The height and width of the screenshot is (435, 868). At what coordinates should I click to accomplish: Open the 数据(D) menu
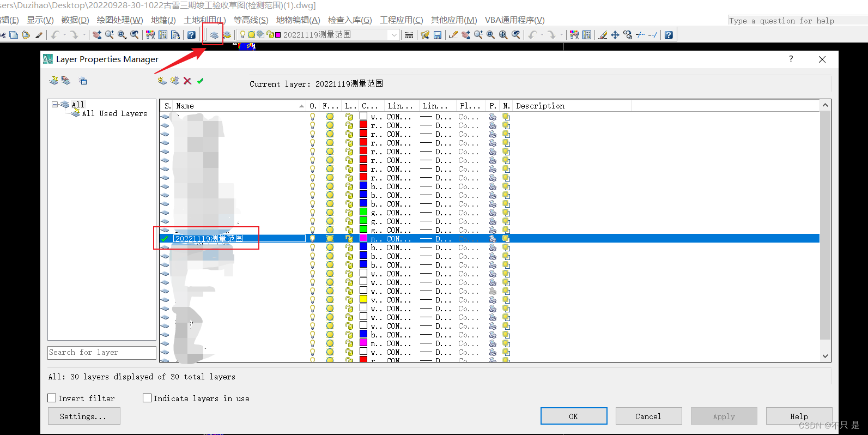point(75,20)
